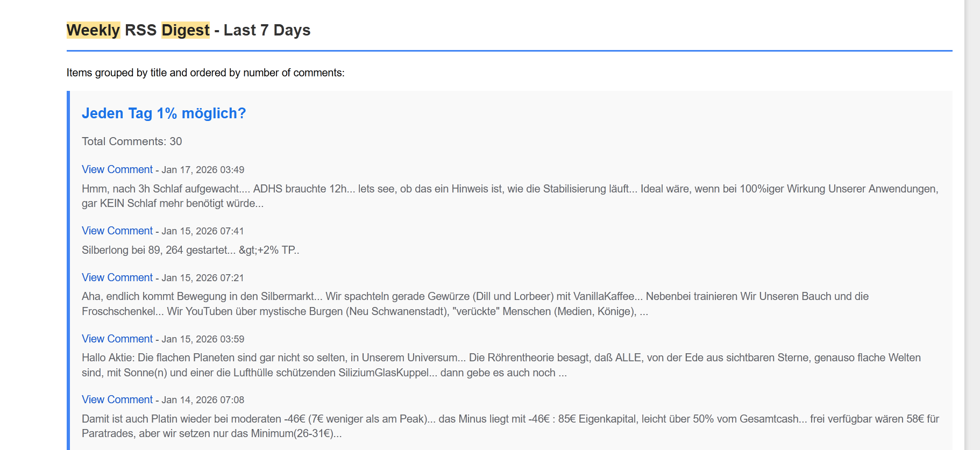Click the "RSS" word in the heading

pos(140,30)
